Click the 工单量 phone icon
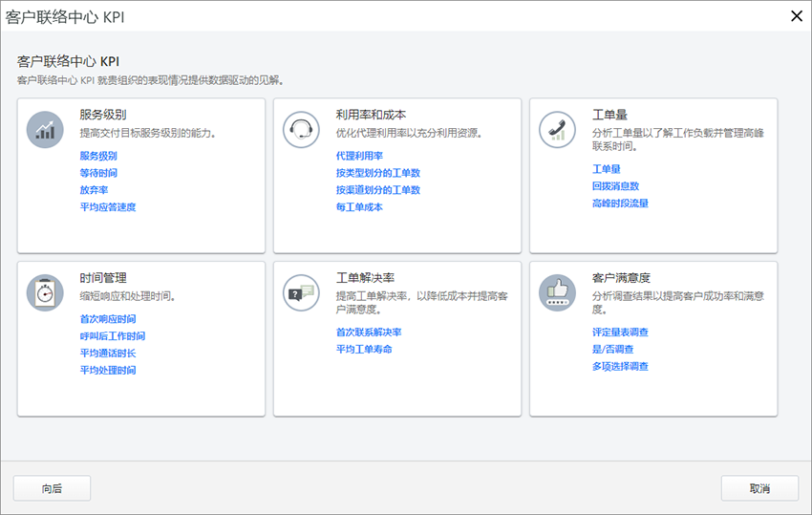The height and width of the screenshot is (515, 812). coord(557,129)
